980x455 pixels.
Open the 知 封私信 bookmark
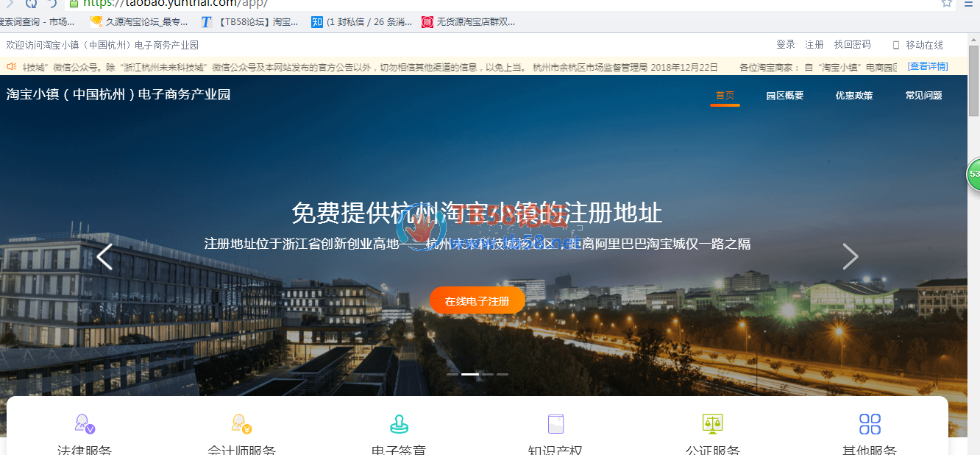pos(361,22)
